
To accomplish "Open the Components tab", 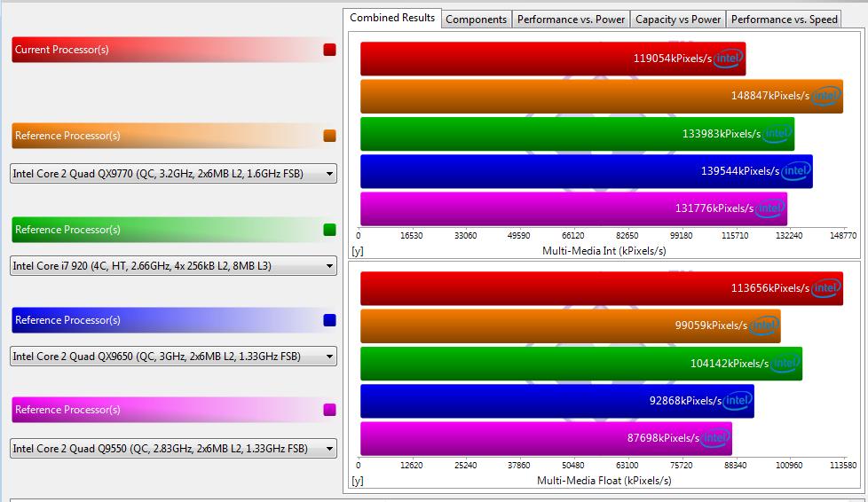I will pyautogui.click(x=476, y=20).
